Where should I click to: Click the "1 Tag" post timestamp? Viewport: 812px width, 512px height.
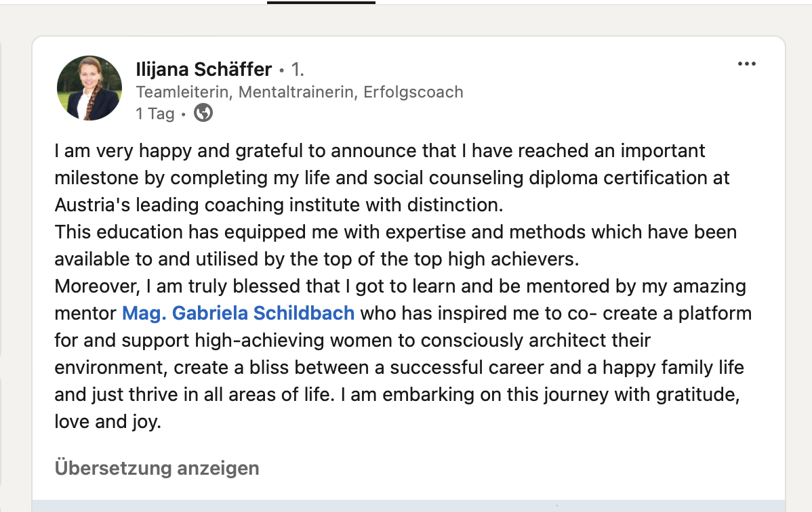point(155,114)
